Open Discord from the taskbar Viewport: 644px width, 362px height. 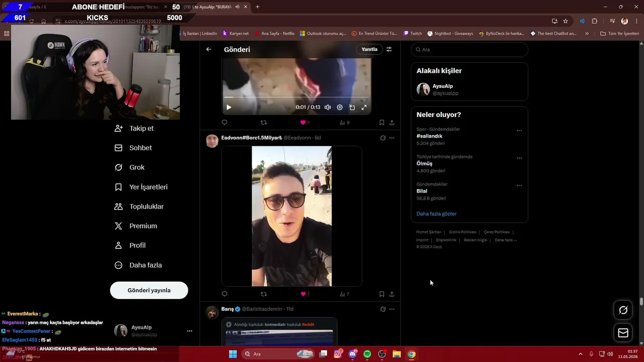point(353,354)
